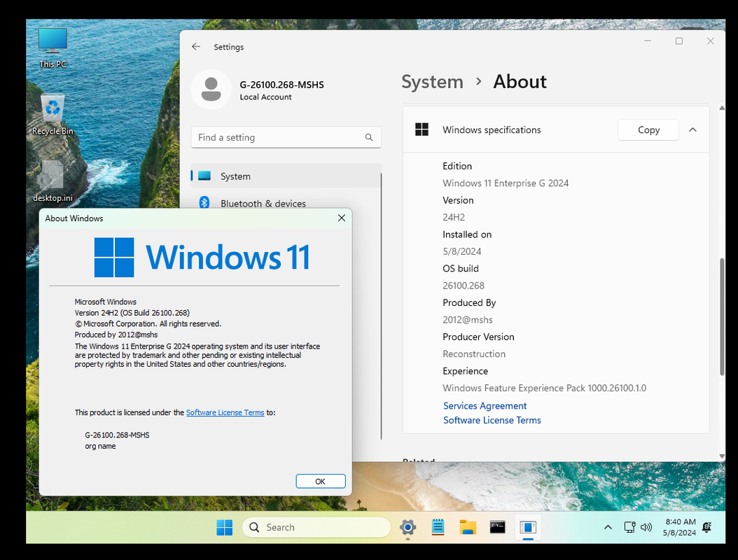This screenshot has height=560, width=738.
Task: Open Settings gear on the taskbar
Action: (x=408, y=528)
